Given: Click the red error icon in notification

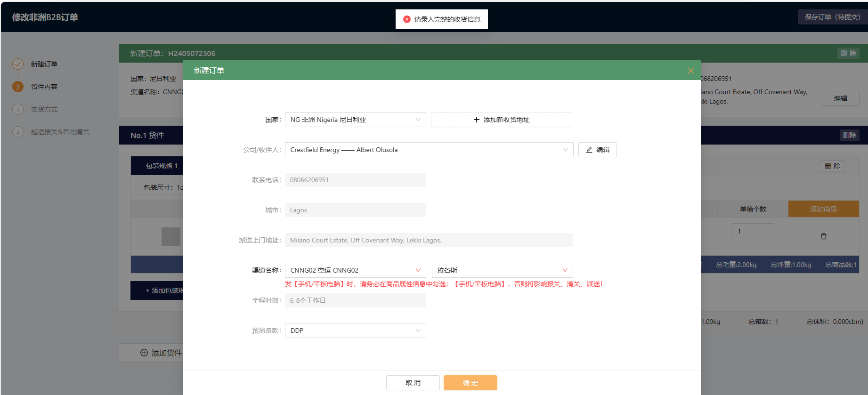Looking at the screenshot, I should pos(407,19).
